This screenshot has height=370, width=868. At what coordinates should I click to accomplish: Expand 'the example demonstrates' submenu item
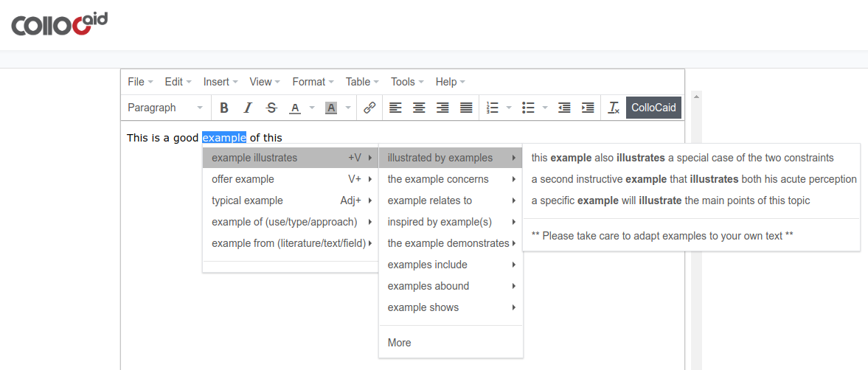click(x=451, y=242)
